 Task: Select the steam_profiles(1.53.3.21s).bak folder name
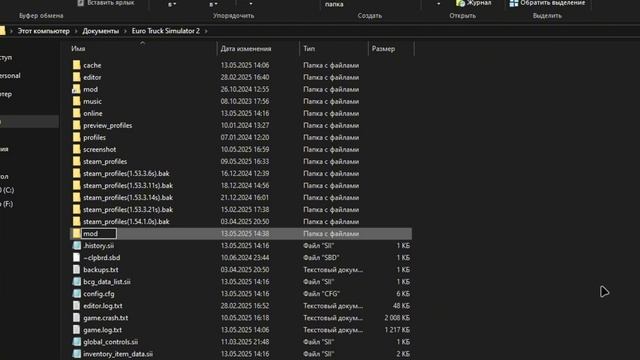coord(128,209)
